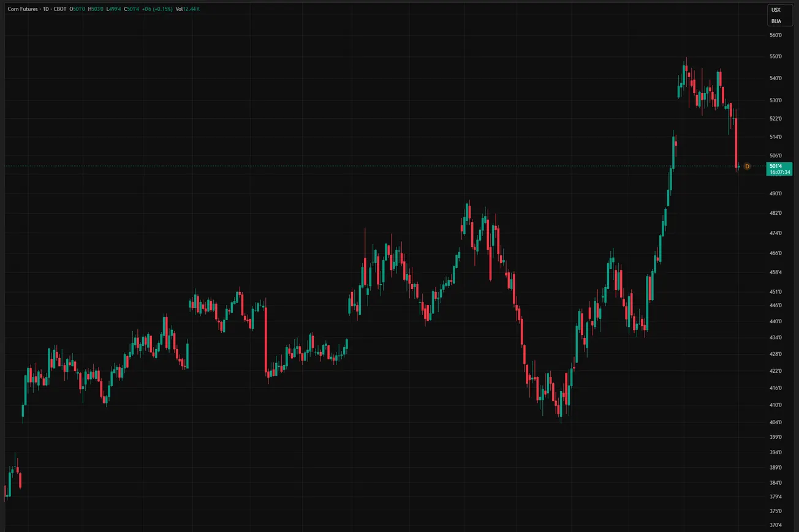The height and width of the screenshot is (532, 799).
Task: Click the 482'0 price axis label
Action: [x=776, y=213]
